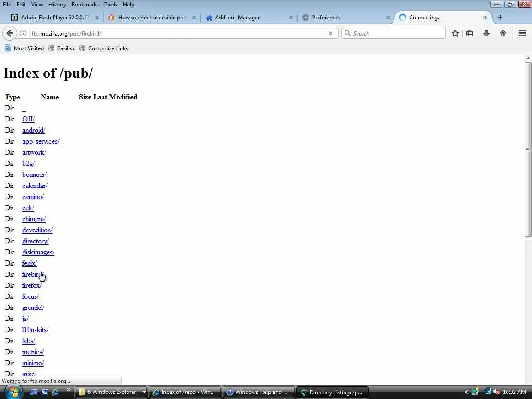Open the artwork/ directory link

pyautogui.click(x=34, y=152)
